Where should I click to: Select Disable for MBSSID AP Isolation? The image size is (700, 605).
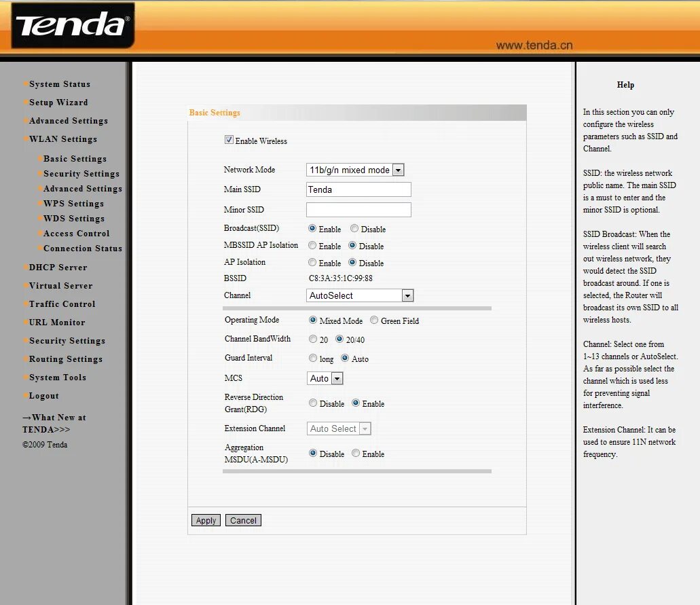[x=352, y=245]
